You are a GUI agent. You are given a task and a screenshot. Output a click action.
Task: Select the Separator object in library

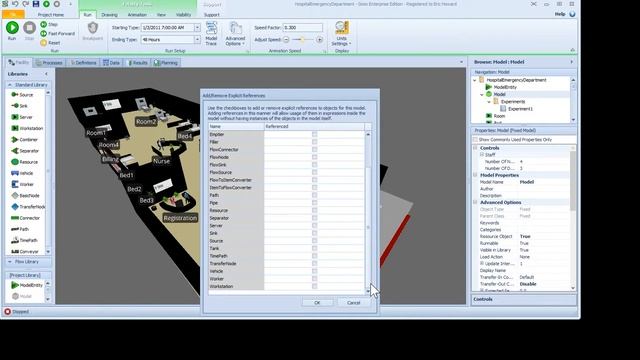25,151
